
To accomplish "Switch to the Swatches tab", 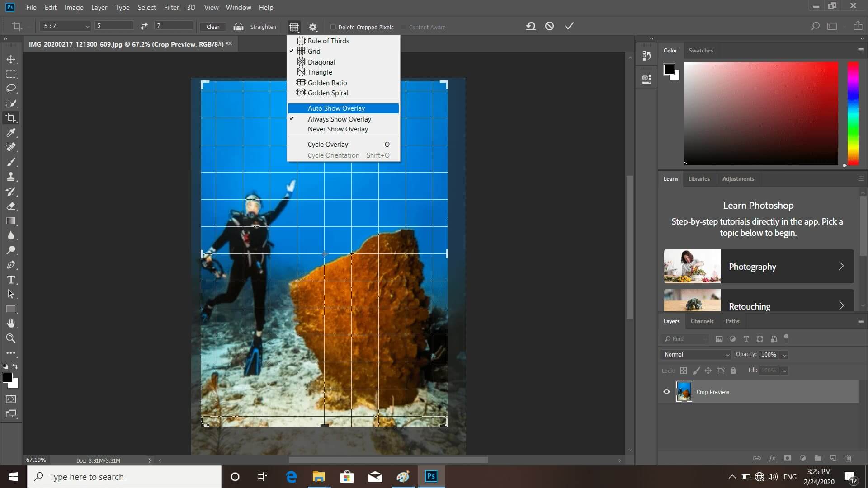I will [x=701, y=51].
